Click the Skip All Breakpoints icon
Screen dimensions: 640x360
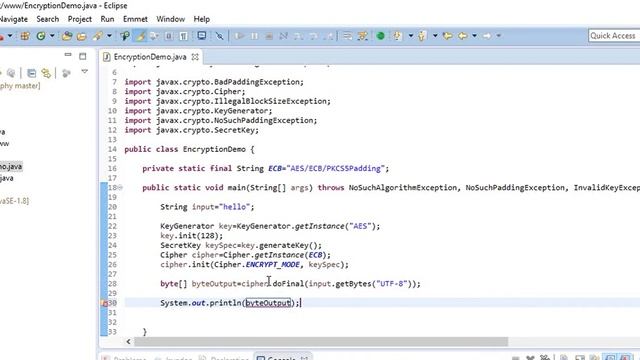click(220, 36)
